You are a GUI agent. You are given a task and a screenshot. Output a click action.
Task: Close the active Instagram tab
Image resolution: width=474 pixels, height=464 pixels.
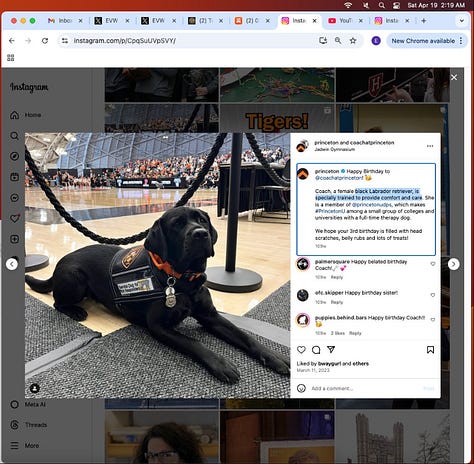point(314,21)
